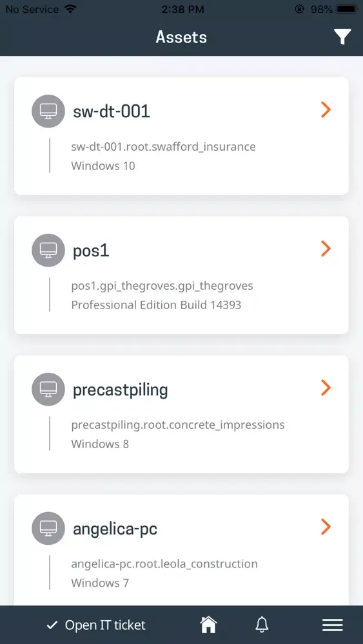Tap the precastpiling monitor icon
The height and width of the screenshot is (644, 363).
click(x=48, y=390)
